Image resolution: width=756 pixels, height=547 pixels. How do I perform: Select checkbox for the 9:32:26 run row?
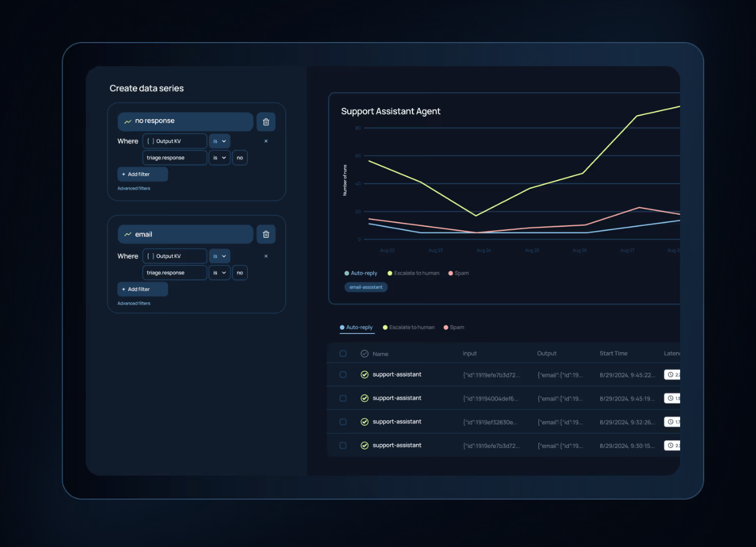[x=343, y=422]
